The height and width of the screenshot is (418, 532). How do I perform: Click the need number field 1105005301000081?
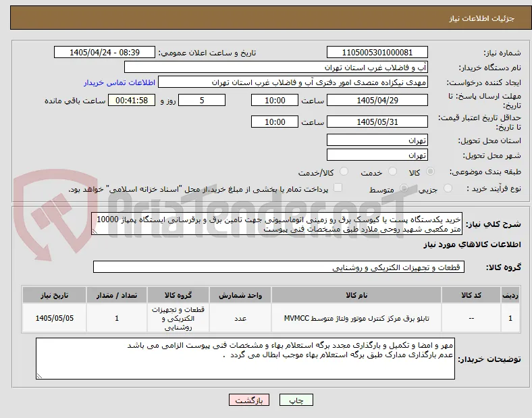tap(377, 53)
